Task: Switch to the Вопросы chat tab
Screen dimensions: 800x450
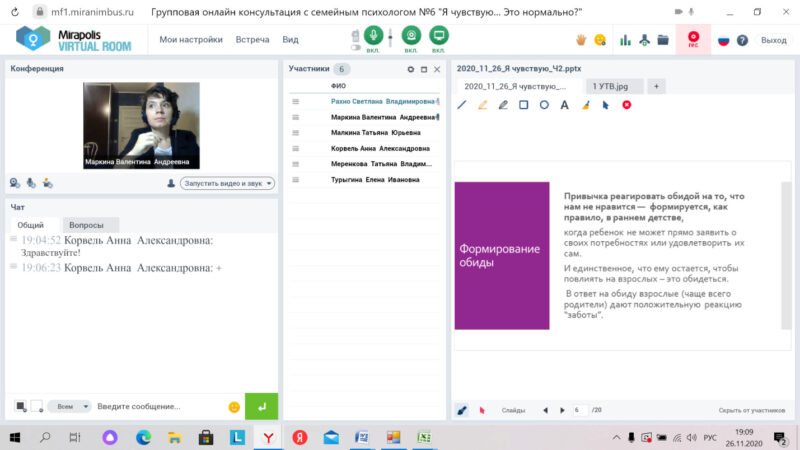Action: pyautogui.click(x=86, y=225)
